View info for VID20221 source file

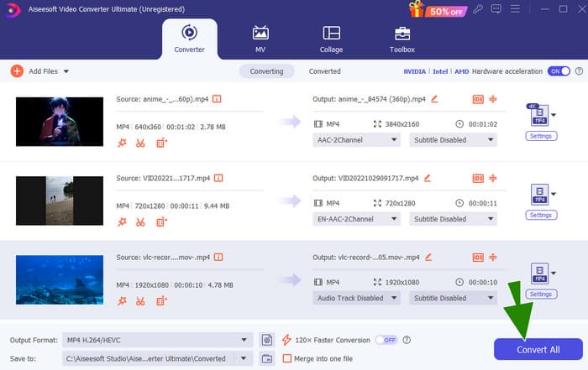218,178
